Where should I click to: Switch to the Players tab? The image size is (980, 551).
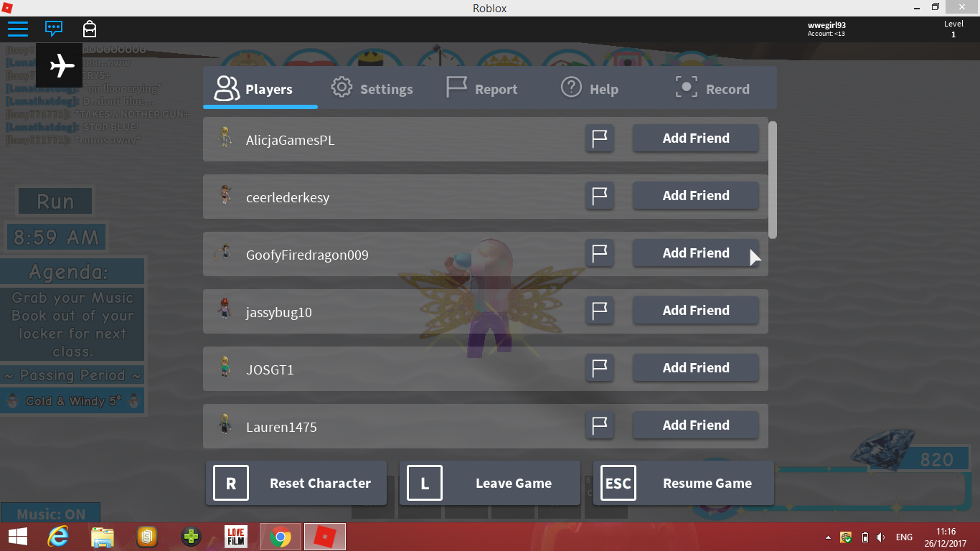point(260,89)
